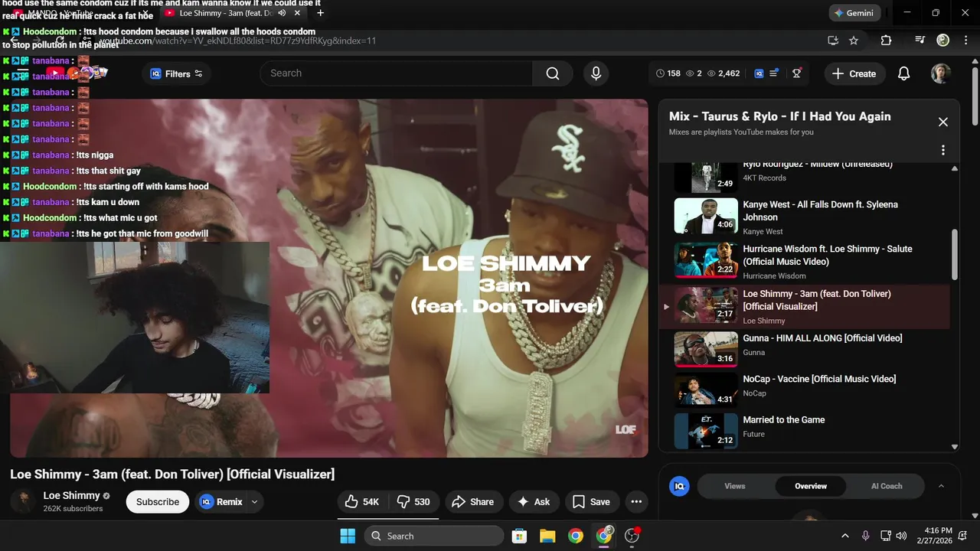Show hidden tray icons chevron
Viewport: 980px width, 551px height.
(845, 536)
